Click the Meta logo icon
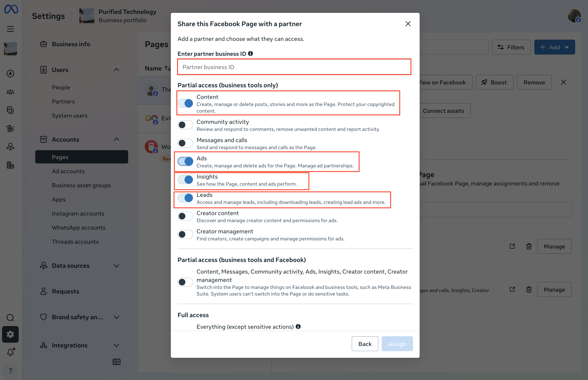The height and width of the screenshot is (380, 588). (11, 9)
